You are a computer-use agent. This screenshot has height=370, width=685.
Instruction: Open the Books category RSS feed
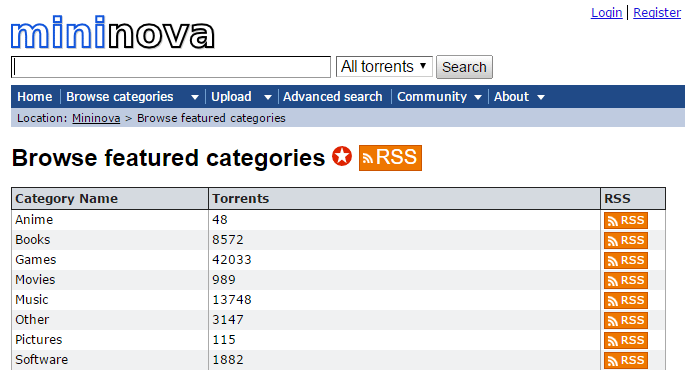pos(626,240)
